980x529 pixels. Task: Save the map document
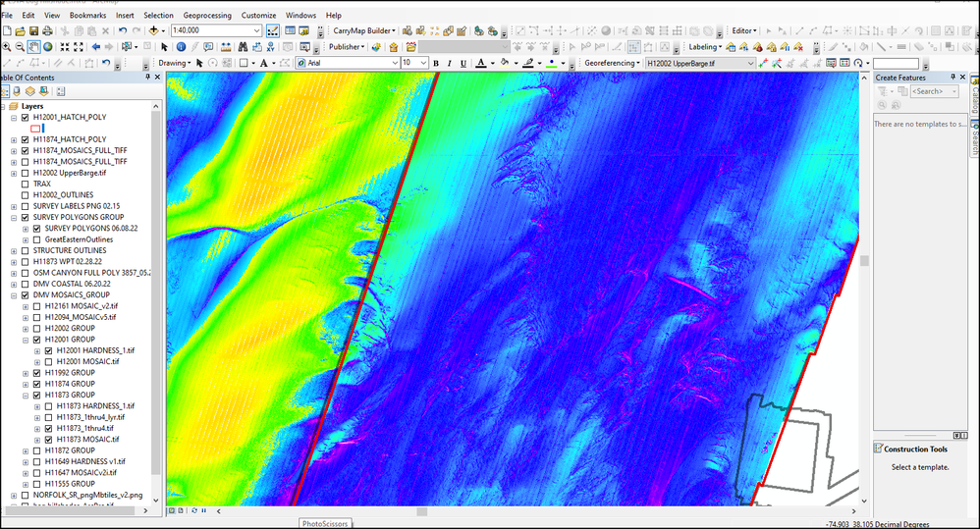(x=34, y=30)
